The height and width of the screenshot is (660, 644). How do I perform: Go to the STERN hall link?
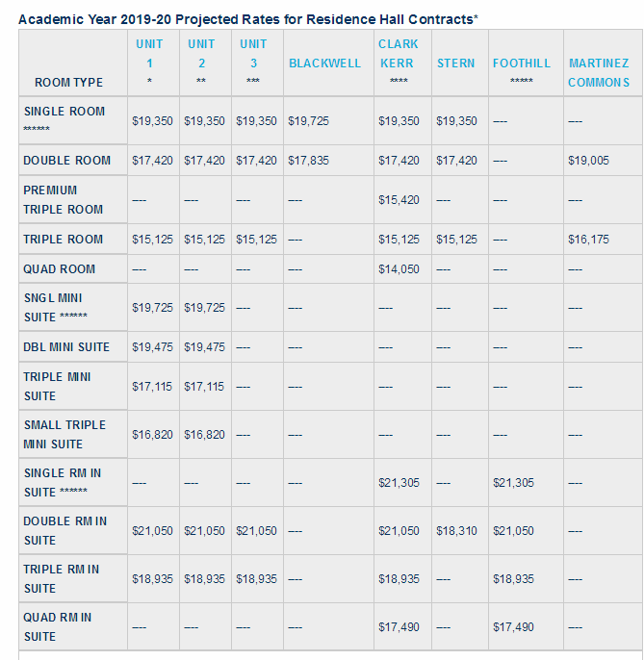click(455, 63)
